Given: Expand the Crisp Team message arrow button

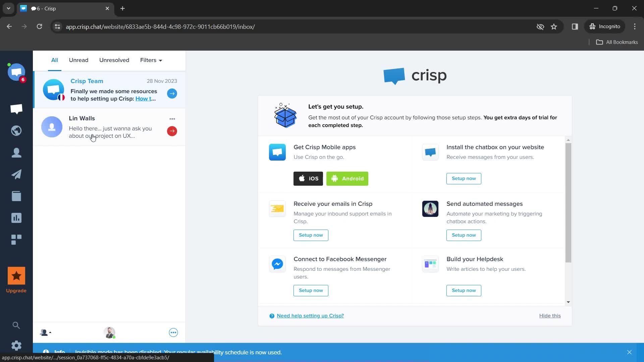Looking at the screenshot, I should click(172, 94).
